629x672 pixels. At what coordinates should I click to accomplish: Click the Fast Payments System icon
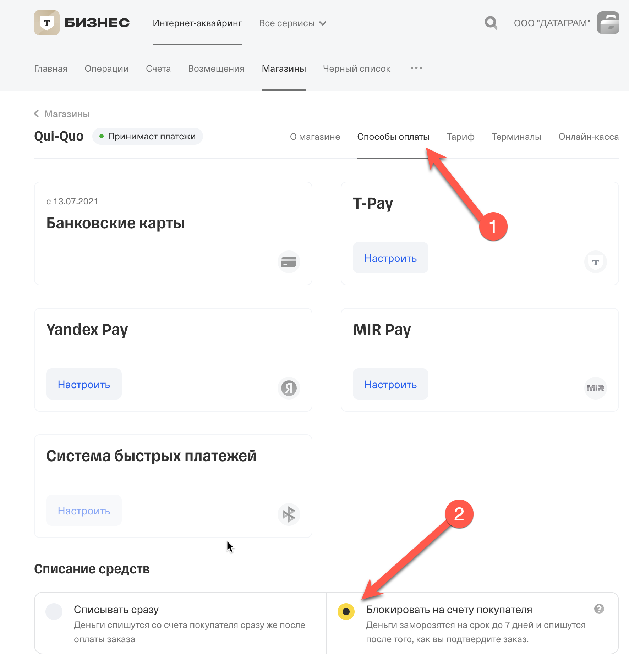[289, 514]
